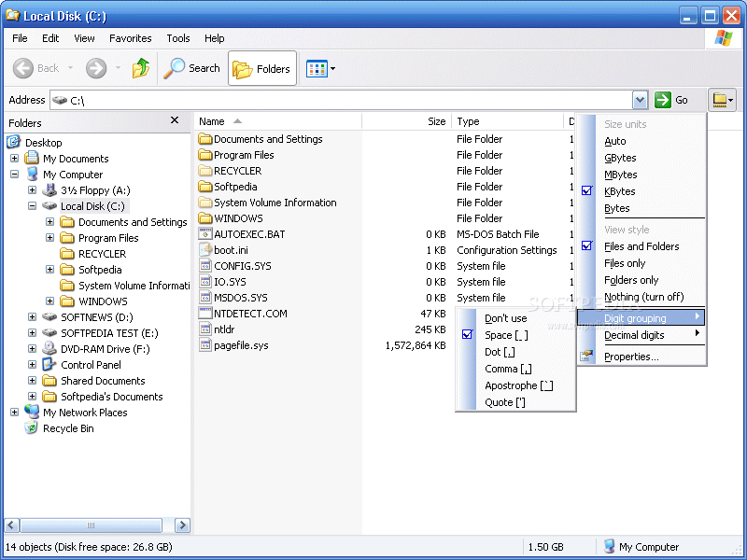Open the View menu

coord(84,38)
